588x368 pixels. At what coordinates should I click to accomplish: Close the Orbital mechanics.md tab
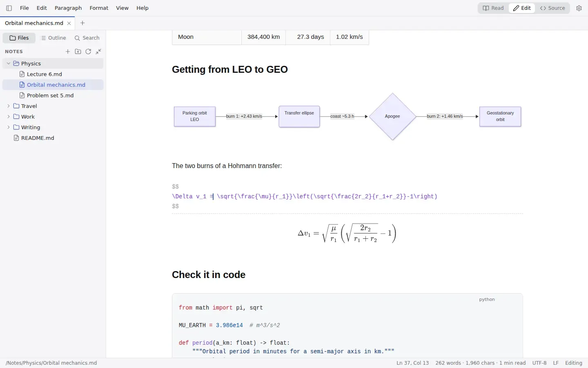coord(69,23)
